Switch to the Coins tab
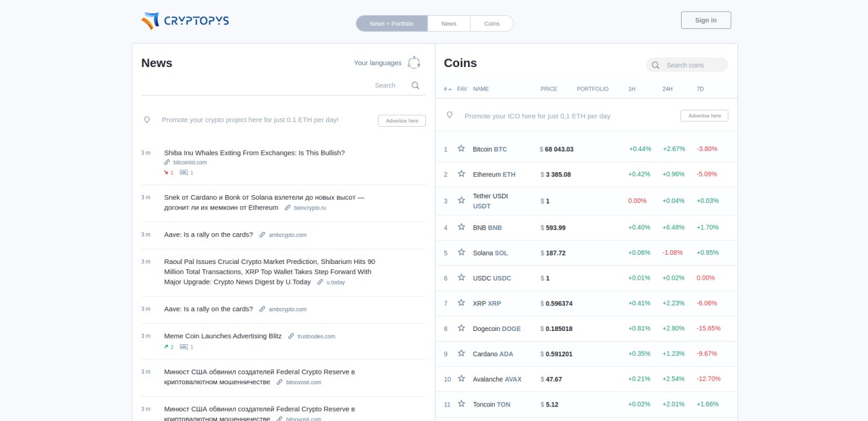Screen dimensions: 868x421 pos(491,23)
